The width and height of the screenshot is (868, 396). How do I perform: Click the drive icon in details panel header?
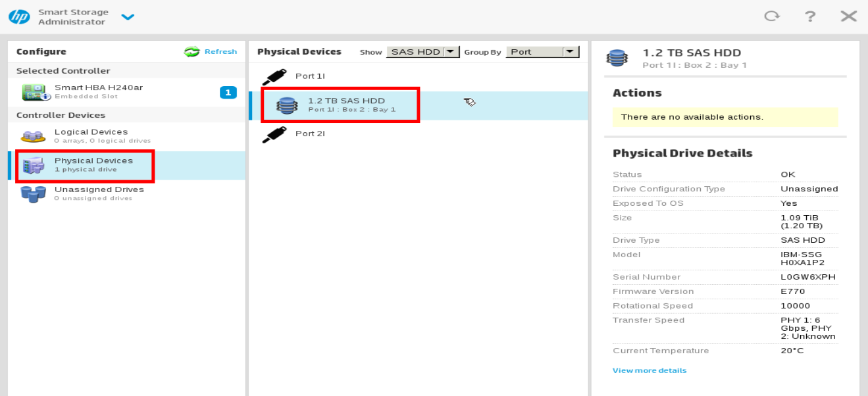pos(617,58)
